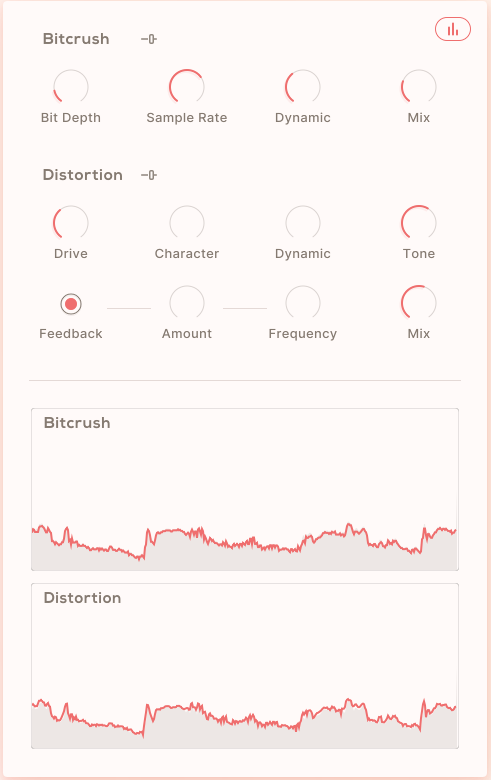Toggle the Distortion bypass icon

[x=149, y=175]
